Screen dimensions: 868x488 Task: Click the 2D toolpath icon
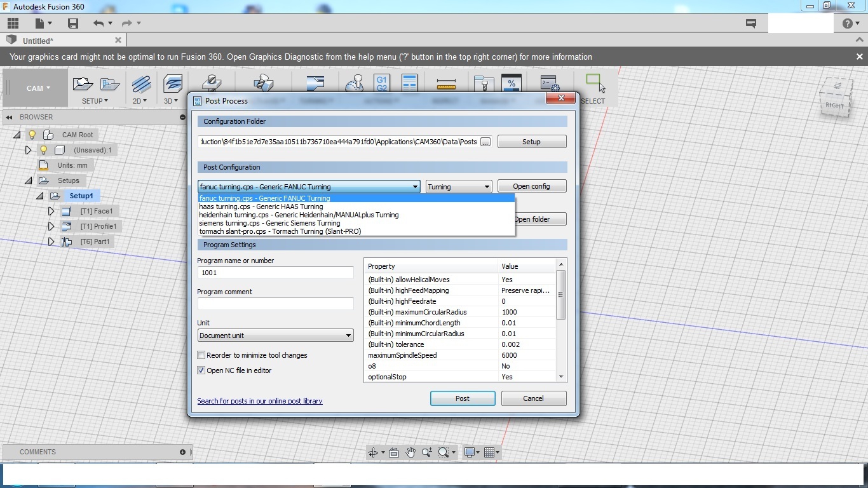[x=141, y=84]
